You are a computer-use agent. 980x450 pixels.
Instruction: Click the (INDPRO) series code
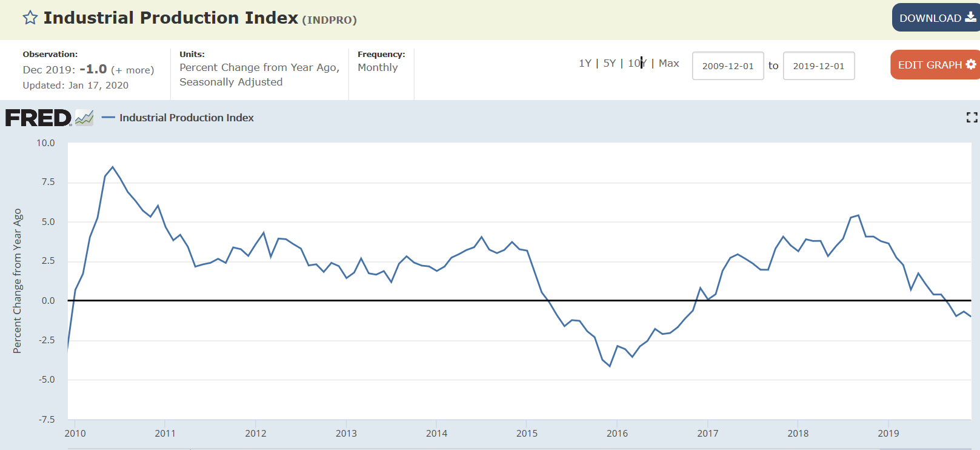click(x=329, y=19)
